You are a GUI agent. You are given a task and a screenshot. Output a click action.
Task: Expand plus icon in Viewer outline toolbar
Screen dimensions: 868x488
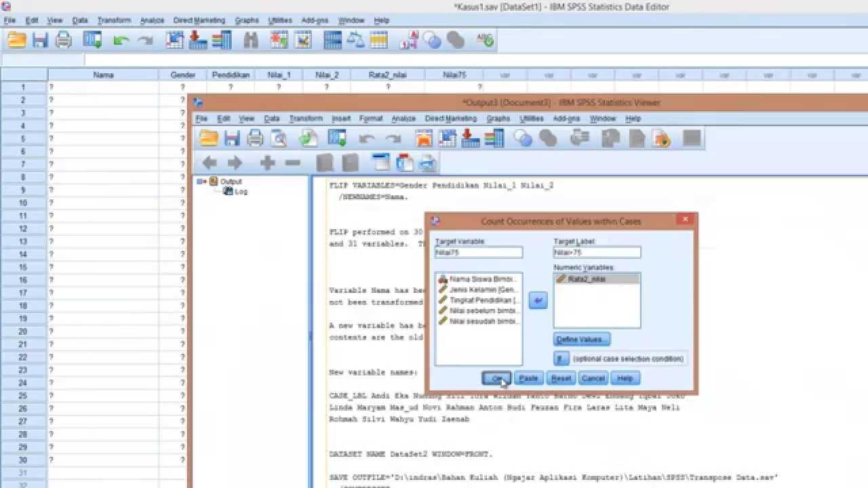click(267, 163)
